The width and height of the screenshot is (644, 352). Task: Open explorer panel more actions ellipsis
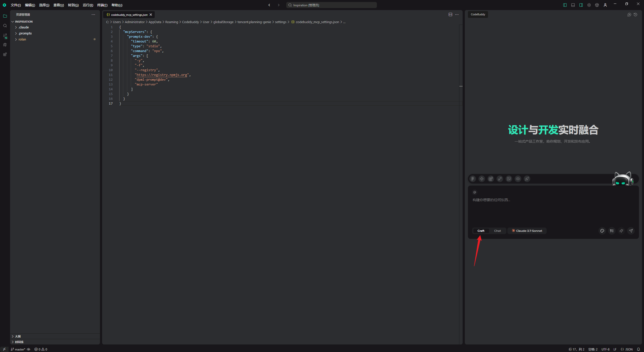pyautogui.click(x=93, y=15)
